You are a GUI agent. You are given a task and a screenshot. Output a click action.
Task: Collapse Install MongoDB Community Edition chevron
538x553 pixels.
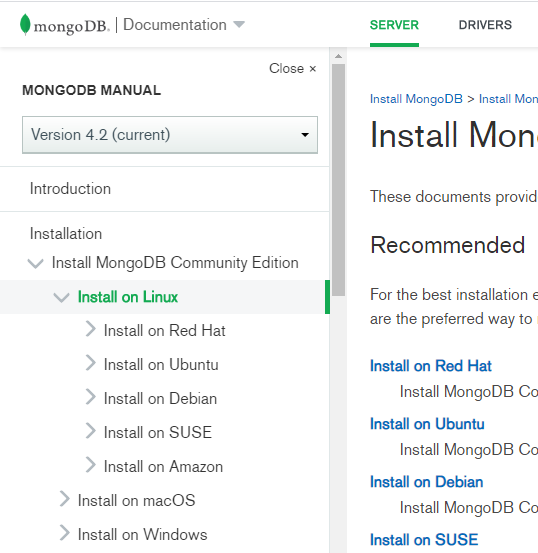coord(36,263)
